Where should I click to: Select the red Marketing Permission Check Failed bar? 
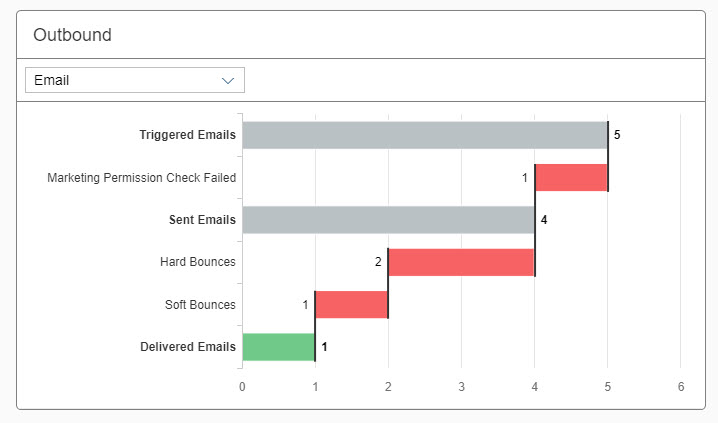click(571, 178)
